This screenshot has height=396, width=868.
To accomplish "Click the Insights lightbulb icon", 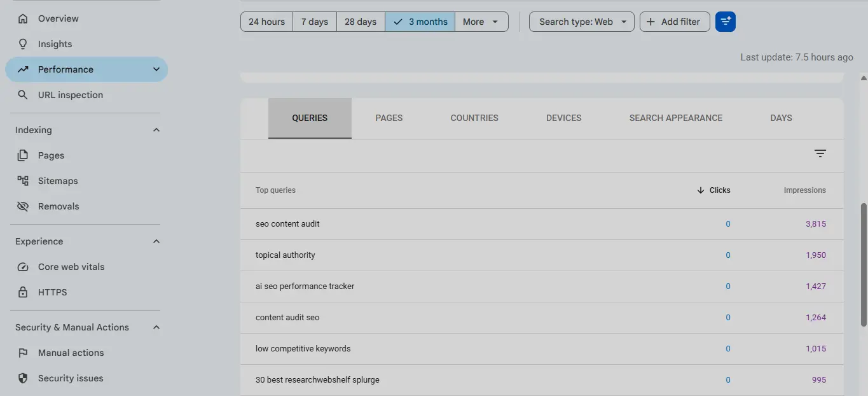I will click(23, 44).
